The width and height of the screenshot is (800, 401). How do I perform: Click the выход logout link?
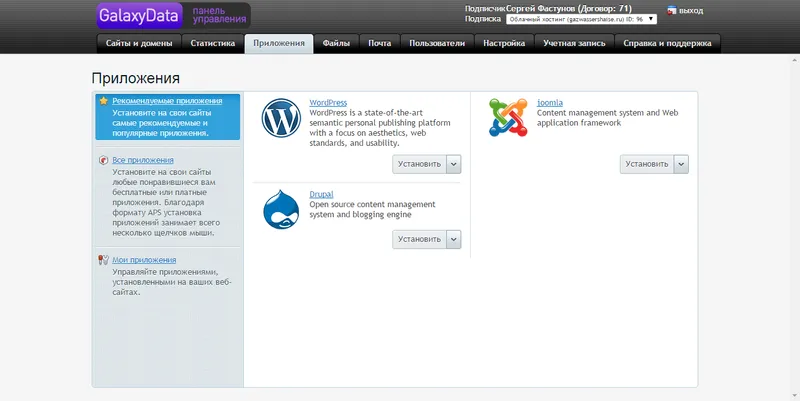[x=691, y=11]
